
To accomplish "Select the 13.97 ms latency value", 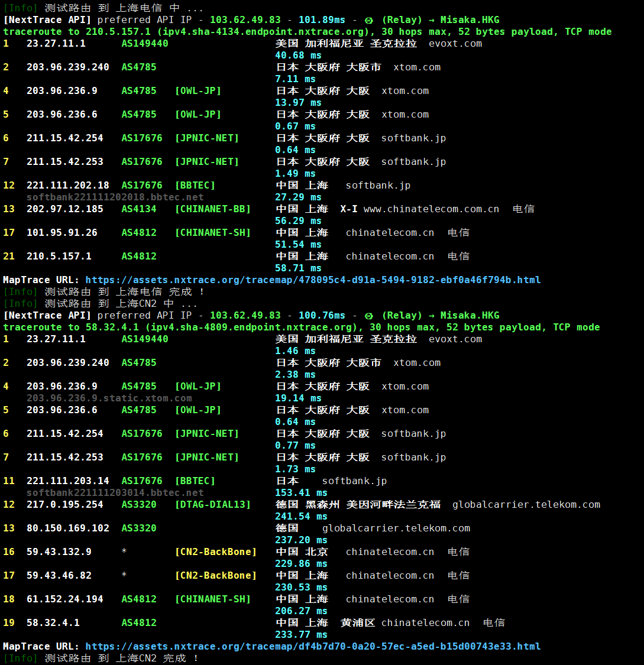I will (298, 103).
